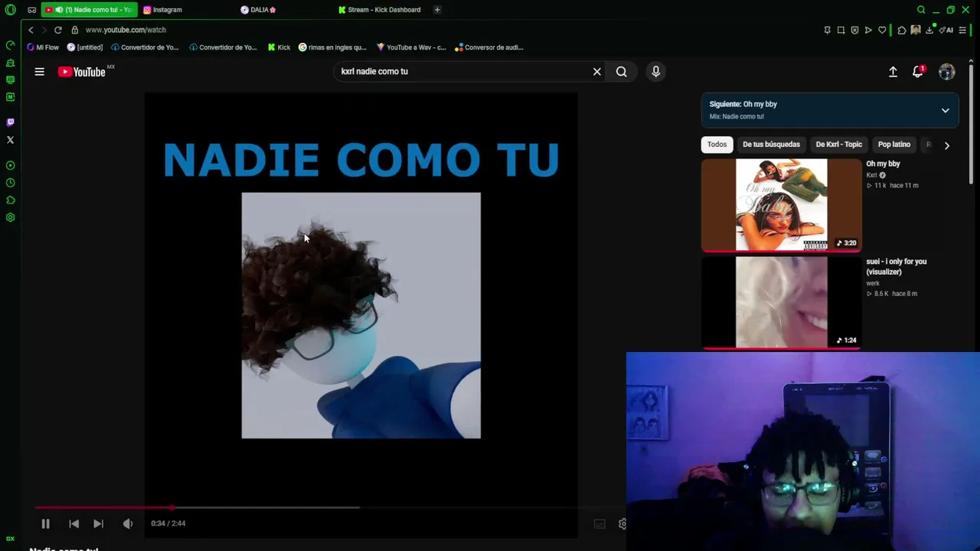Click the site padlock security icon
The width and height of the screenshot is (980, 551).
tap(74, 30)
